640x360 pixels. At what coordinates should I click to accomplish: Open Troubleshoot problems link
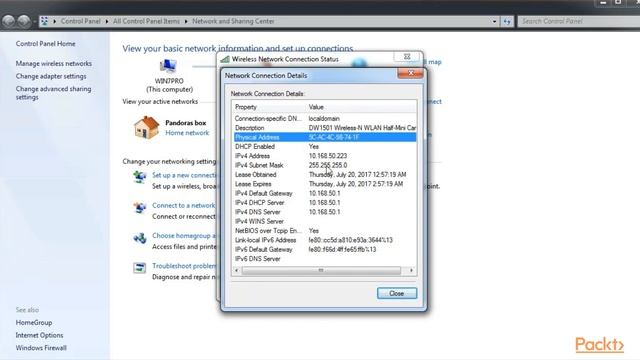point(184,266)
